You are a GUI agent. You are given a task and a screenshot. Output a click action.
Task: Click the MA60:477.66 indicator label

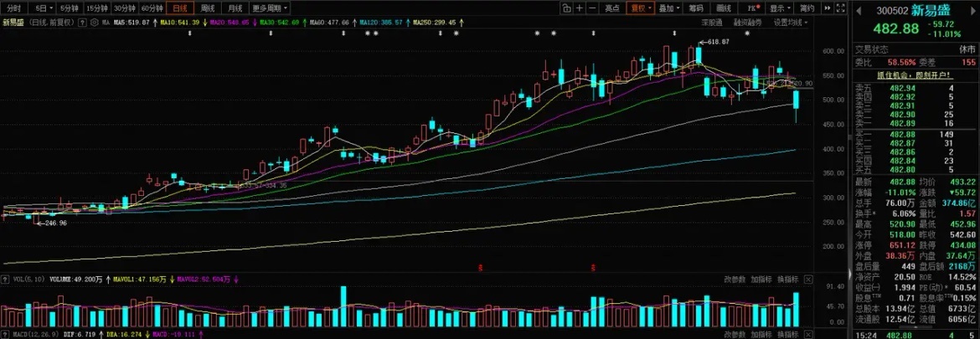pyautogui.click(x=329, y=23)
